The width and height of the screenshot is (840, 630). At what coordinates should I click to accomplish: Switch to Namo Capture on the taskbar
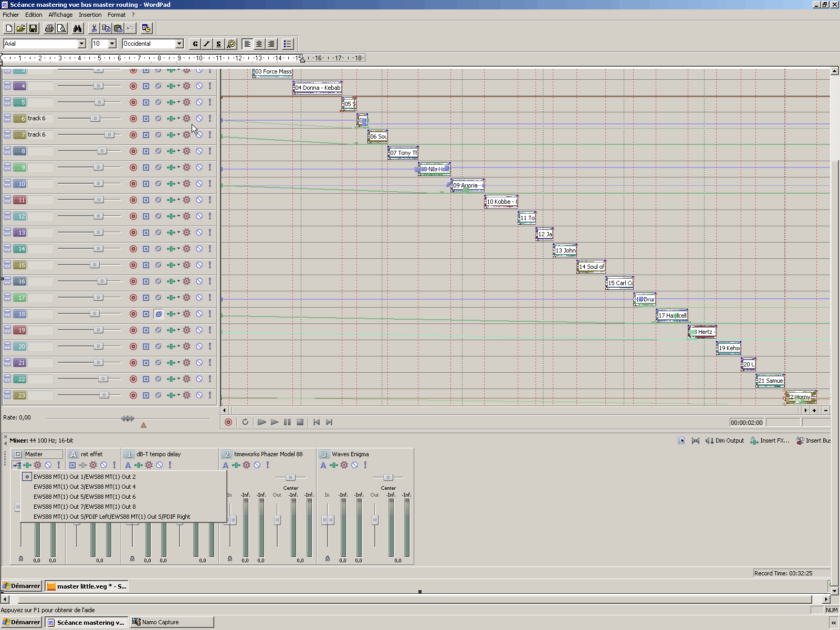(172, 622)
